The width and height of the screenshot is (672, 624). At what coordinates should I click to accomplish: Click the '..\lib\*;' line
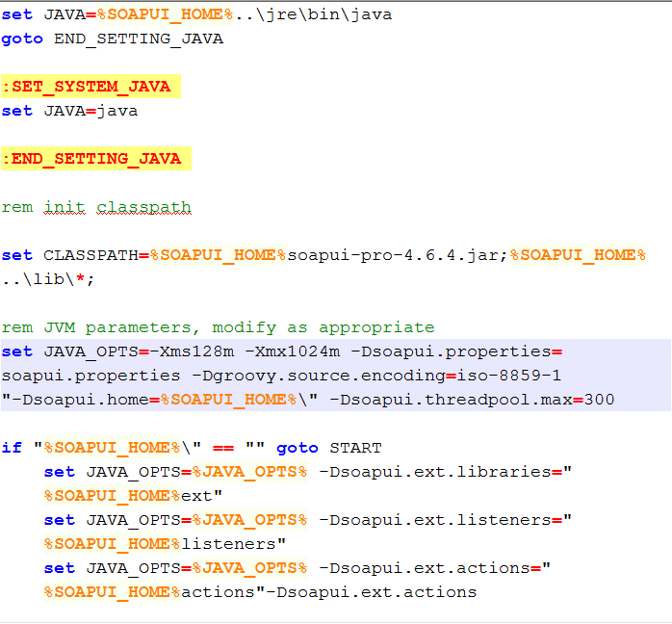48,280
